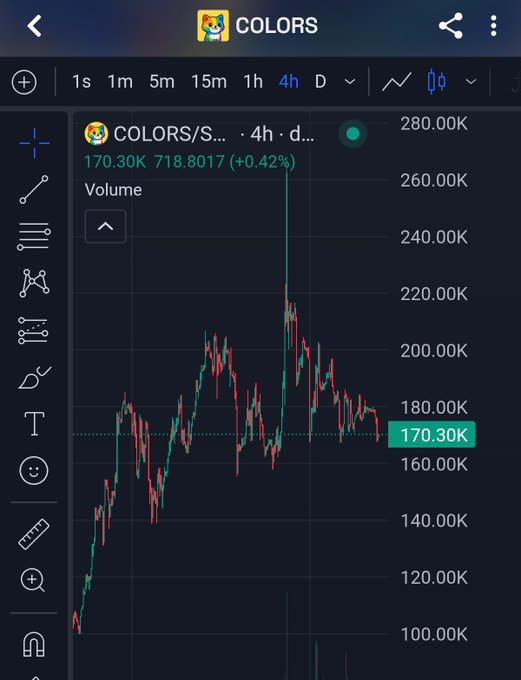The image size is (521, 680).
Task: Open the emoji icons tool
Action: click(x=34, y=471)
